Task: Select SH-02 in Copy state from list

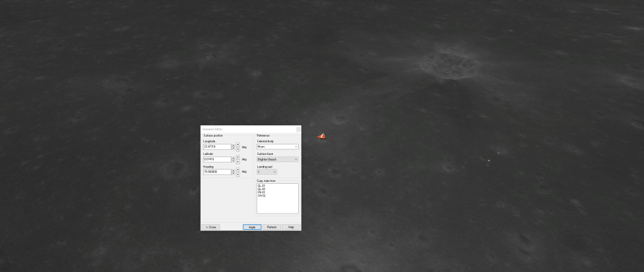Action: [262, 196]
